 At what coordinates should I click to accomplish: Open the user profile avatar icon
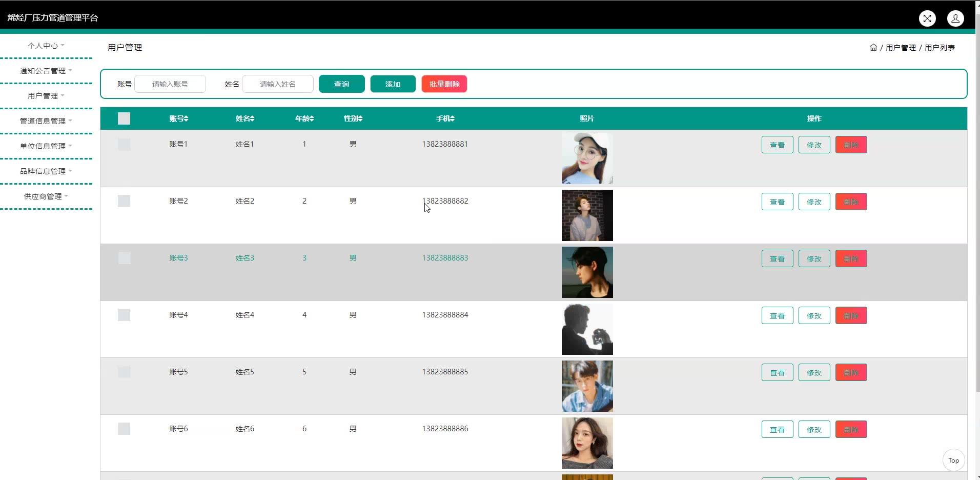tap(955, 18)
